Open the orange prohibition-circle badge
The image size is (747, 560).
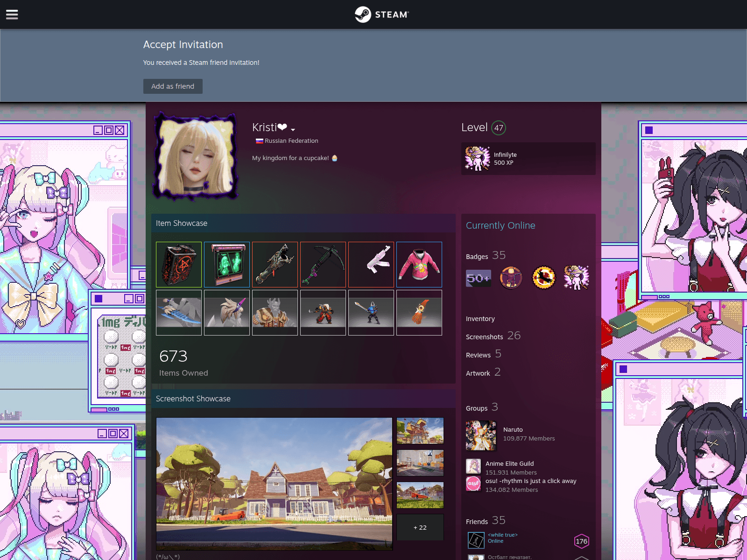[x=544, y=278]
